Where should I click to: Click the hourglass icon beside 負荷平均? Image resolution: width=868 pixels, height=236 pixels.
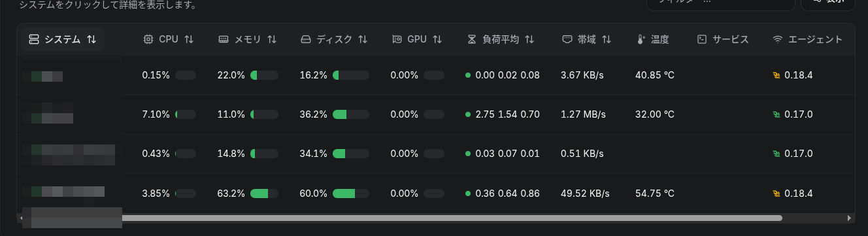pyautogui.click(x=472, y=39)
